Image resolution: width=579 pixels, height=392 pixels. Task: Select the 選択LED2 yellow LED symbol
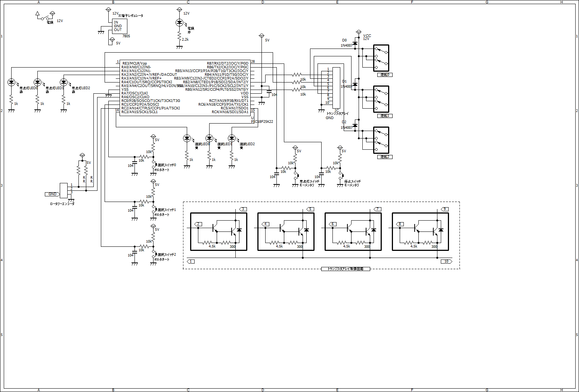[232, 139]
